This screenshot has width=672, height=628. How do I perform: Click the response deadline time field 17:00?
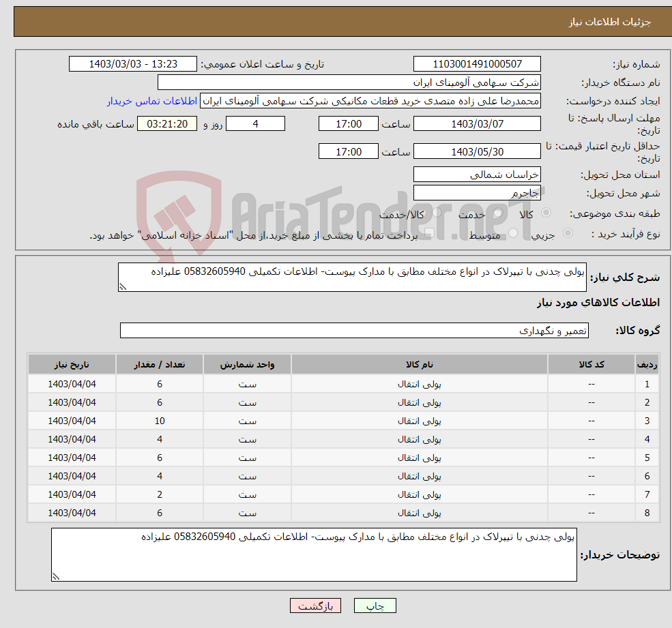tap(349, 124)
